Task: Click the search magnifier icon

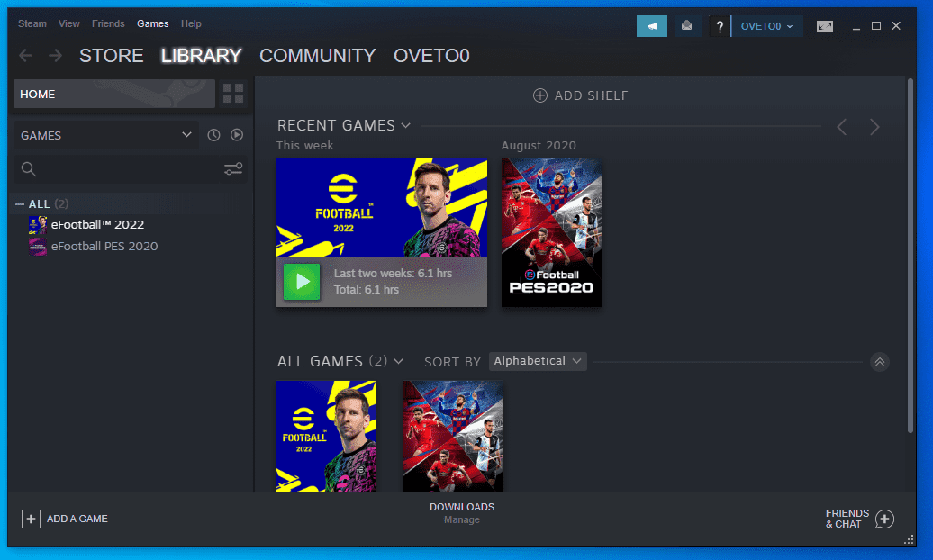Action: coord(29,169)
